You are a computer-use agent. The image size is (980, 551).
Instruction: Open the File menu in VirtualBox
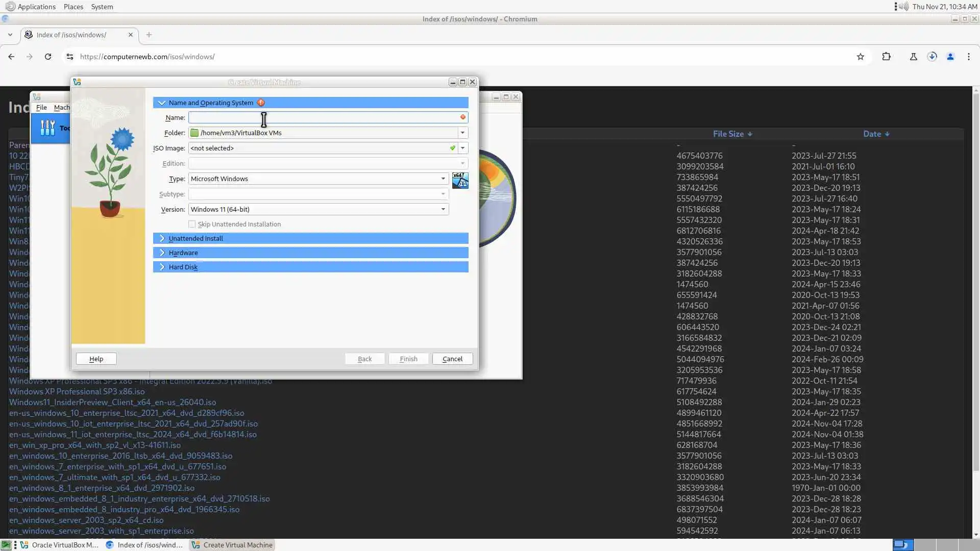(x=41, y=107)
